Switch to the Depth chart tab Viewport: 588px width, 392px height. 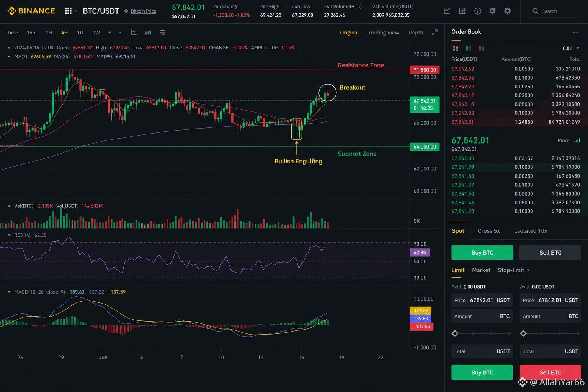416,33
